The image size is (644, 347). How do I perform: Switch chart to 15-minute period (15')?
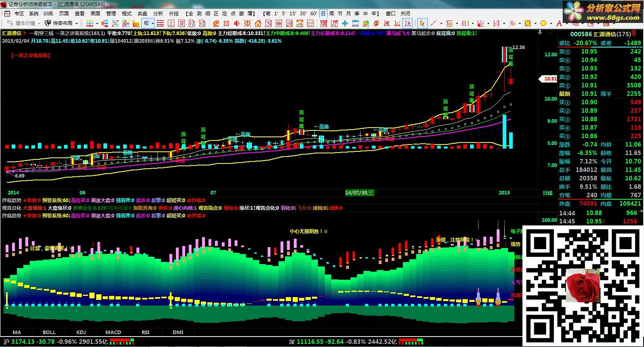pyautogui.click(x=293, y=13)
